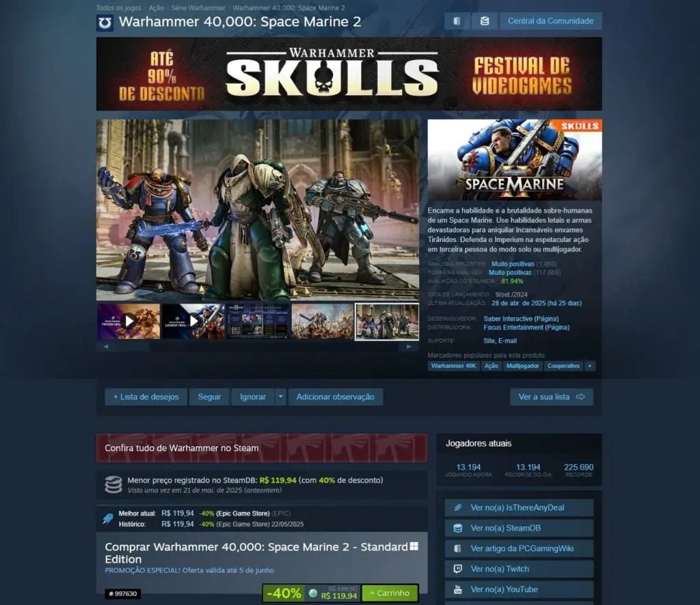The width and height of the screenshot is (700, 605).
Task: Click the R$ 119,94 lowest recorded price
Action: coord(278,481)
